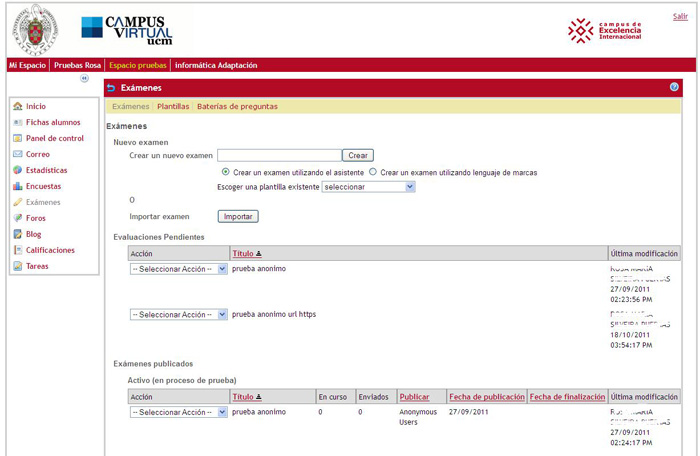Image resolution: width=700 pixels, height=456 pixels.
Task: Switch to Baterías de preguntas sub-tab
Action: coord(238,106)
